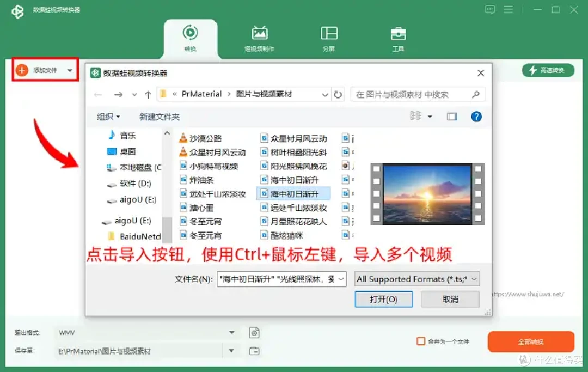Select the 炸油条 file
The width and height of the screenshot is (588, 372).
(x=197, y=180)
